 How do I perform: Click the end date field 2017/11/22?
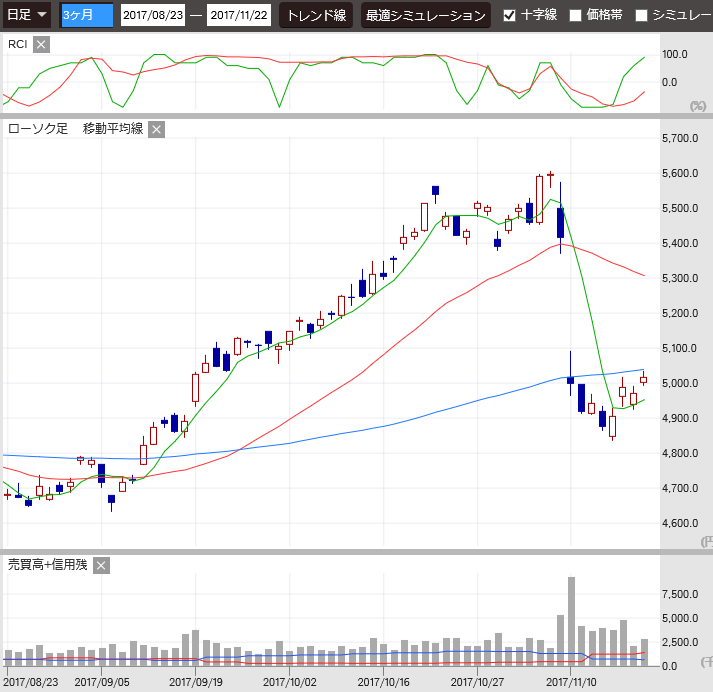(x=238, y=15)
